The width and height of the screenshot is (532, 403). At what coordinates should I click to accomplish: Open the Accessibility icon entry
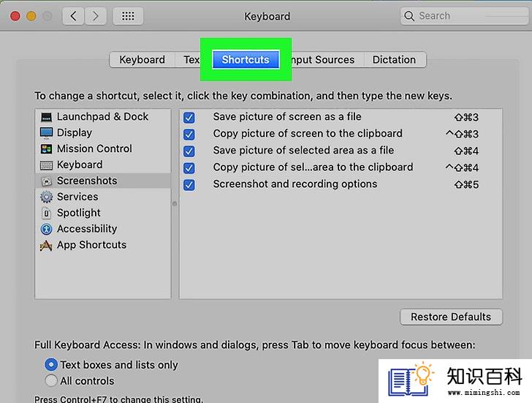coord(46,229)
